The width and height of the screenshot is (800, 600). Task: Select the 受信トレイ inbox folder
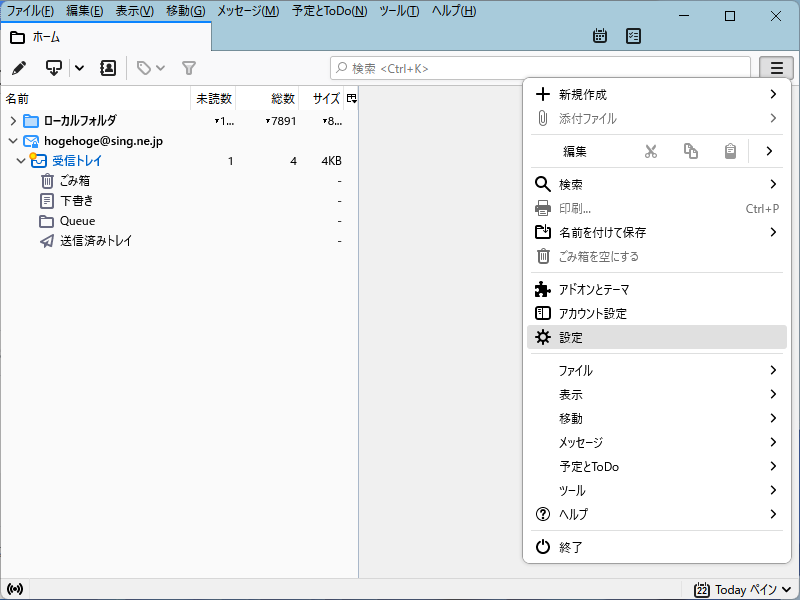77,161
